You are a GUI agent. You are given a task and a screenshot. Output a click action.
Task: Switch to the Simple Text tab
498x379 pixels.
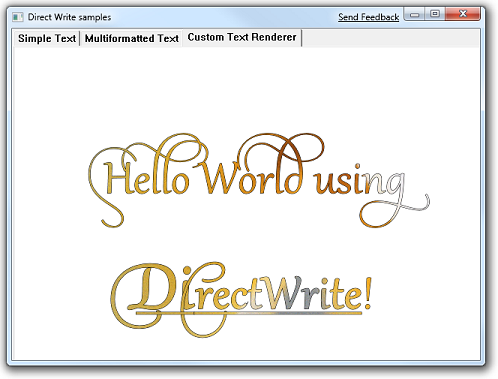click(47, 38)
